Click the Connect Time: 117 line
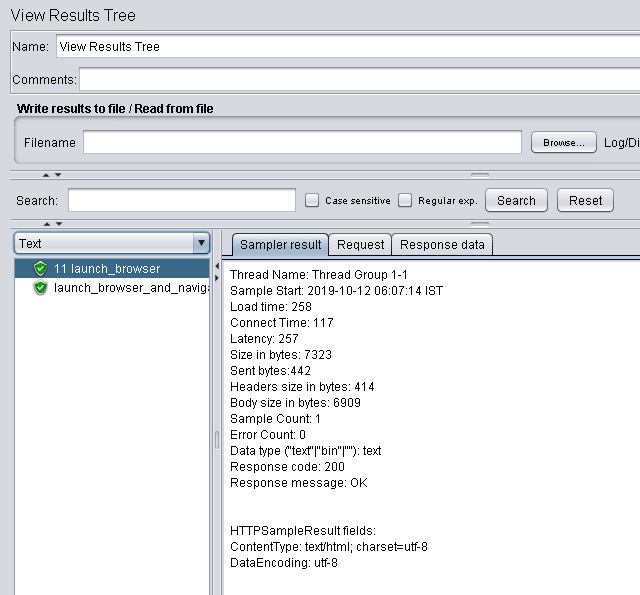 coord(282,322)
